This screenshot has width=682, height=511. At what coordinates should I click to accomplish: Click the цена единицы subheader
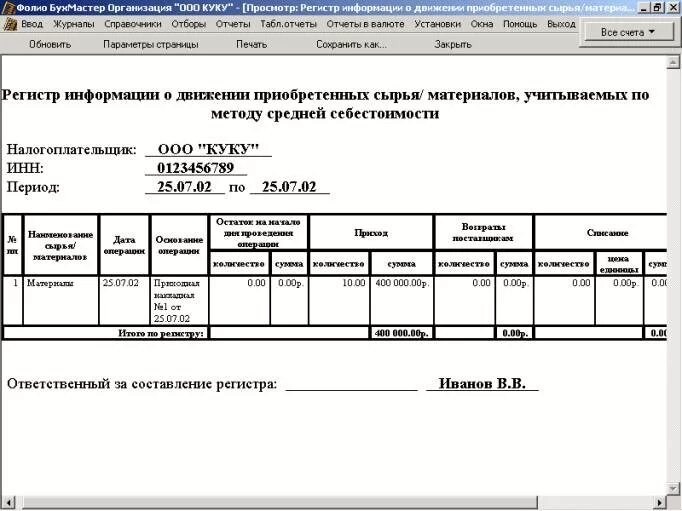point(619,264)
